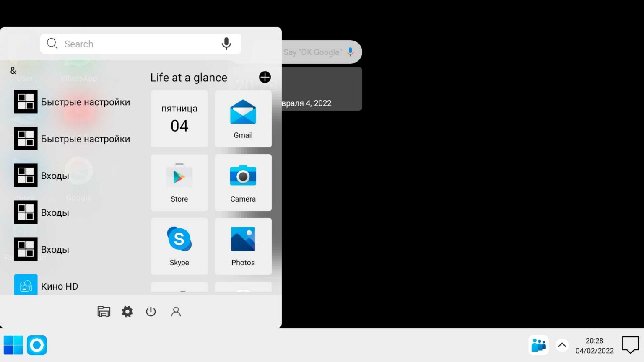644x362 pixels.
Task: Open the file manager icon above the taskbar
Action: [104, 311]
